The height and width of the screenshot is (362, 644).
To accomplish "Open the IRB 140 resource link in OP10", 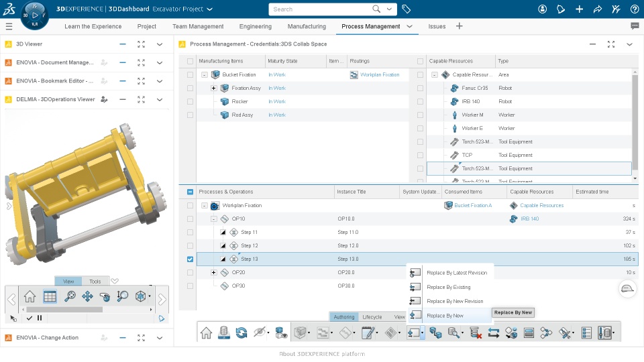I will tap(529, 219).
